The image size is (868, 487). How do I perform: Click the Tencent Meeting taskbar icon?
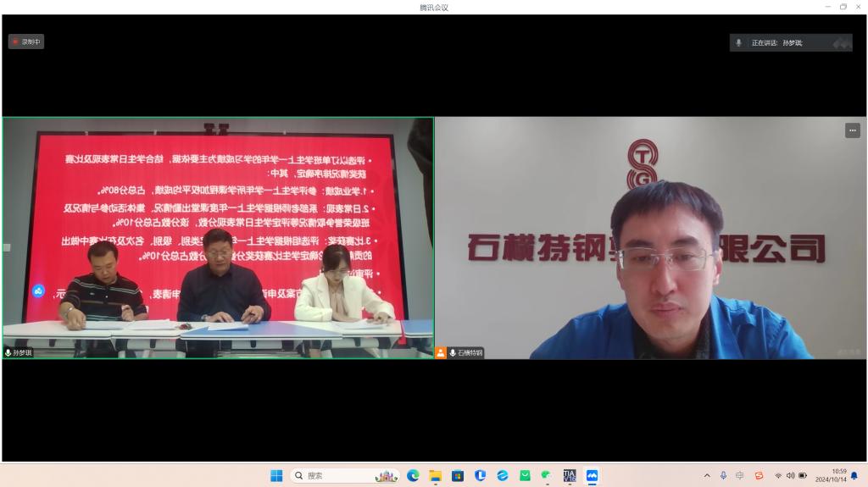[x=592, y=475]
